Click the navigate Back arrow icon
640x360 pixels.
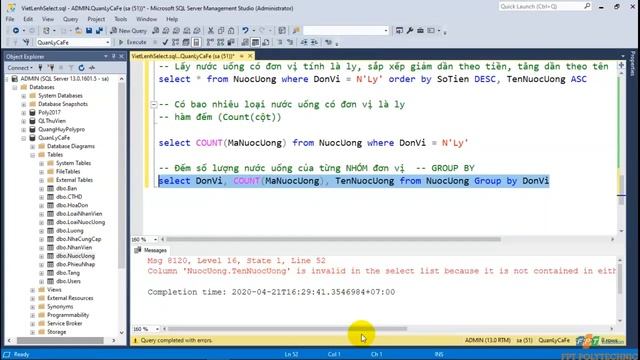click(x=16, y=31)
